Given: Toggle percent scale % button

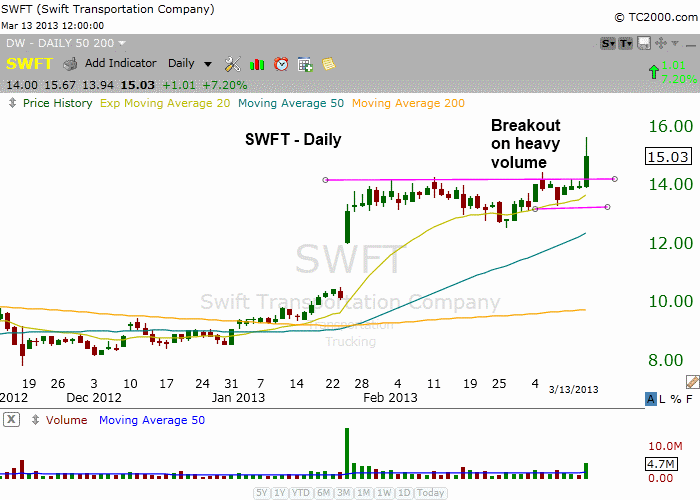Looking at the screenshot, I should 676,399.
